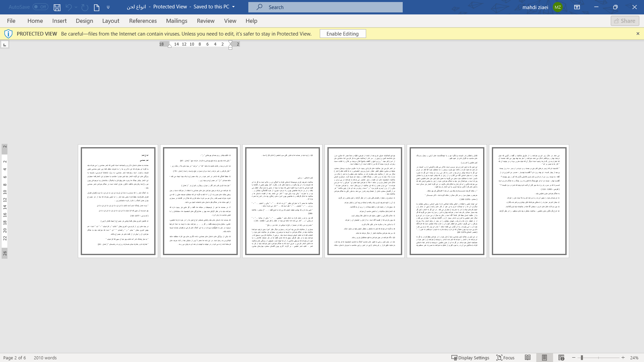Select the sixth page thumbnail

click(529, 201)
